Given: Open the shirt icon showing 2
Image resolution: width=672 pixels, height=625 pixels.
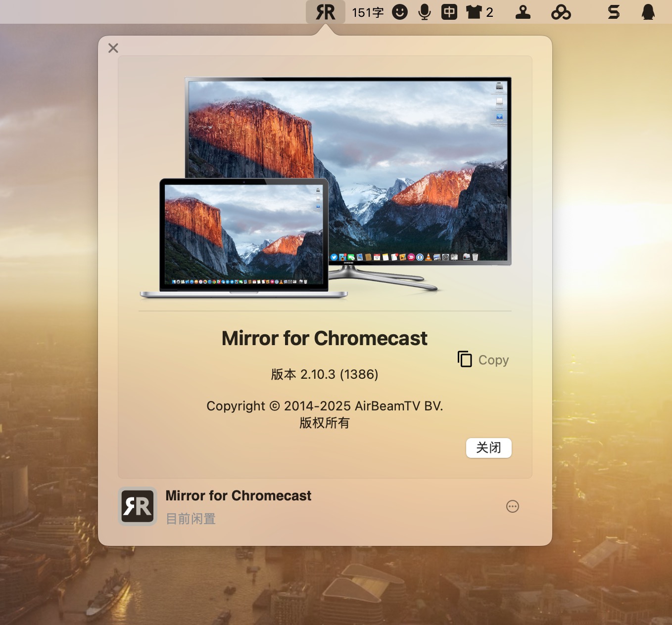Looking at the screenshot, I should 480,12.
